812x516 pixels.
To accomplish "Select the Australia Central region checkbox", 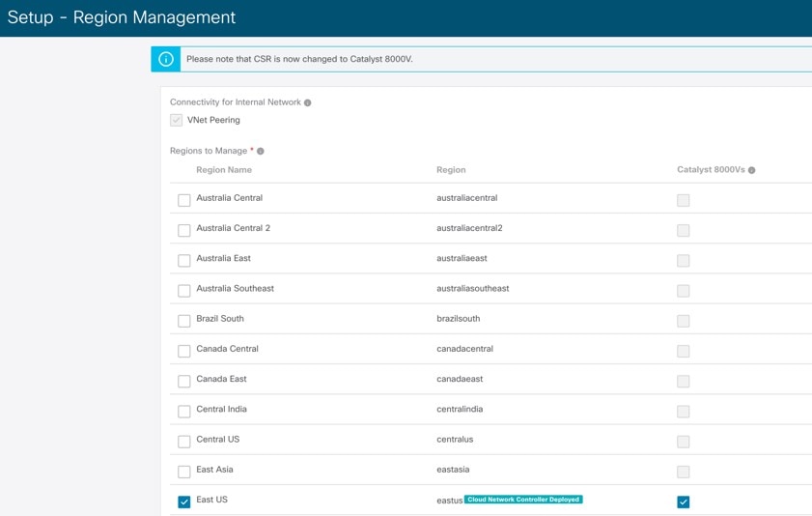I will (x=183, y=200).
